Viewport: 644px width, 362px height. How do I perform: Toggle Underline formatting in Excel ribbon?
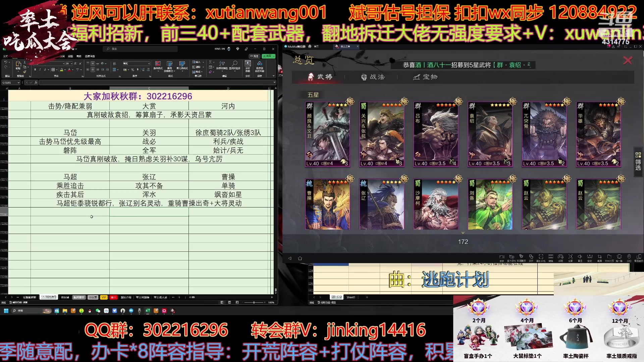45,70
